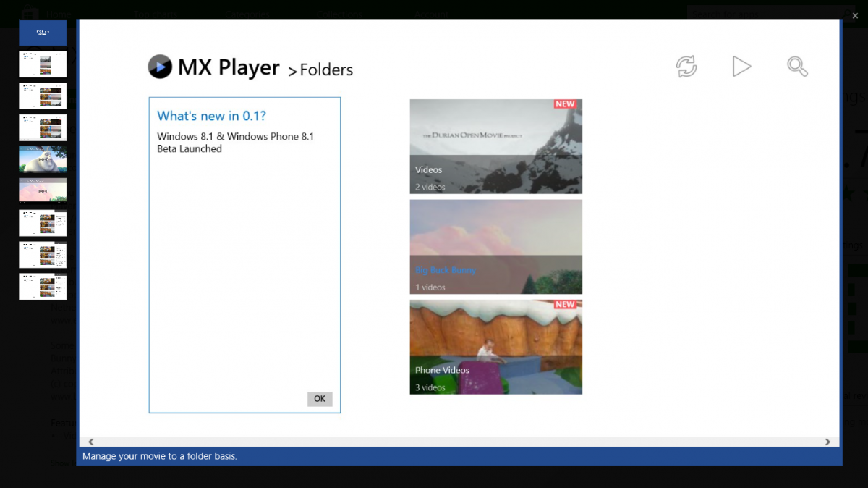This screenshot has width=868, height=488.
Task: Click Account in the dimmed Store menu
Action: (x=433, y=14)
